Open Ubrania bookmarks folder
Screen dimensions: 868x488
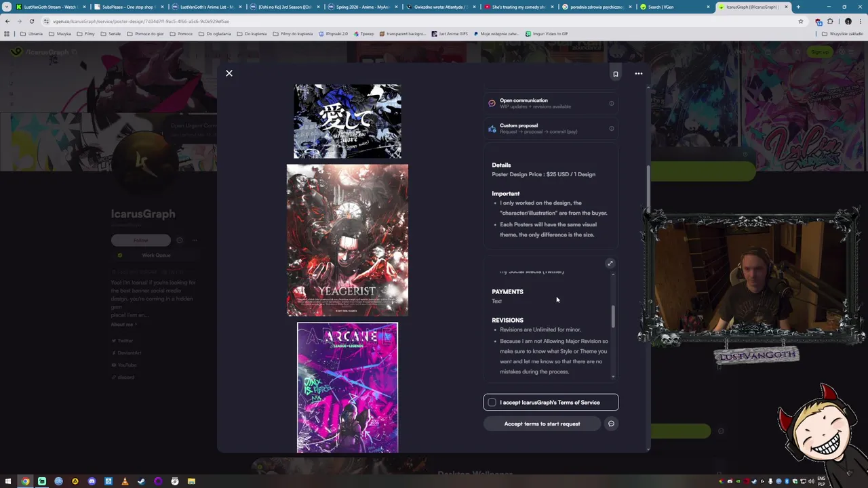[x=32, y=34]
